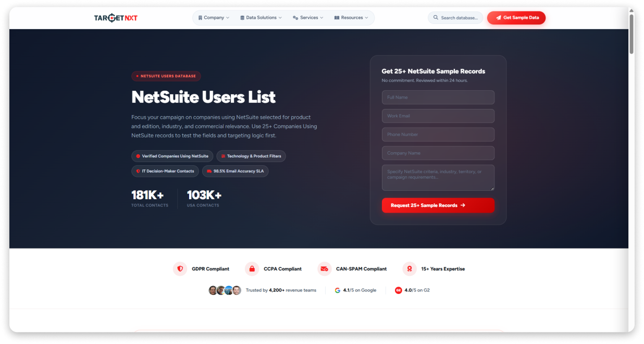Click the Get Sample Data button
The height and width of the screenshot is (344, 644).
pos(516,18)
